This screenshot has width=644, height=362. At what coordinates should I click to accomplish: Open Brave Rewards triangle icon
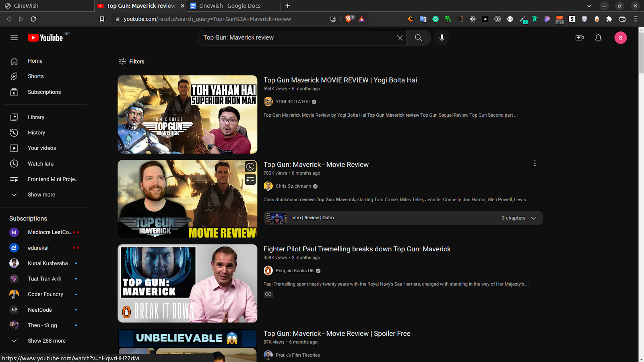361,19
